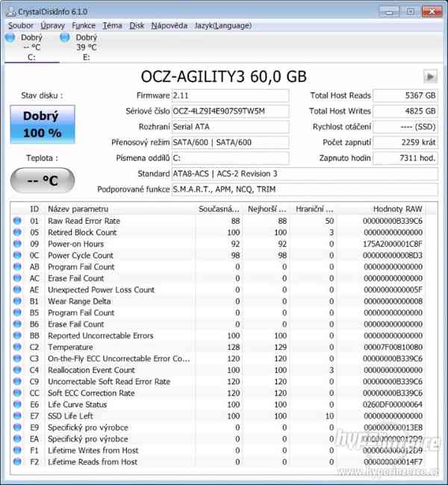The height and width of the screenshot is (485, 448).
Task: Open the Téma menu
Action: pyautogui.click(x=113, y=25)
